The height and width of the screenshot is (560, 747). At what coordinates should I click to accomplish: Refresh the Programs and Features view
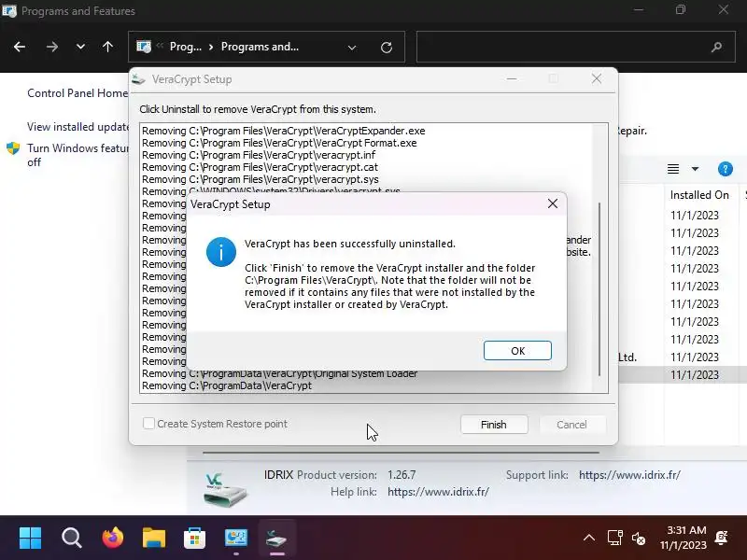pyautogui.click(x=387, y=48)
